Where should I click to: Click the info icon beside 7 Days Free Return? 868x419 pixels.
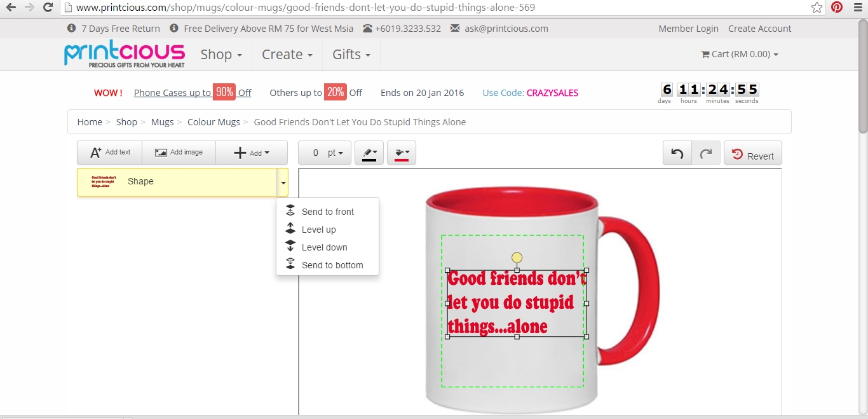pos(72,29)
